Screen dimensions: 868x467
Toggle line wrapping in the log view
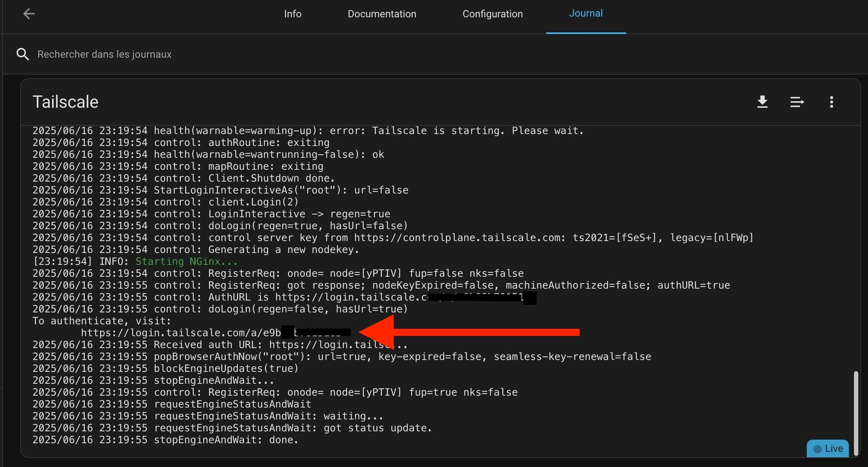coord(797,102)
